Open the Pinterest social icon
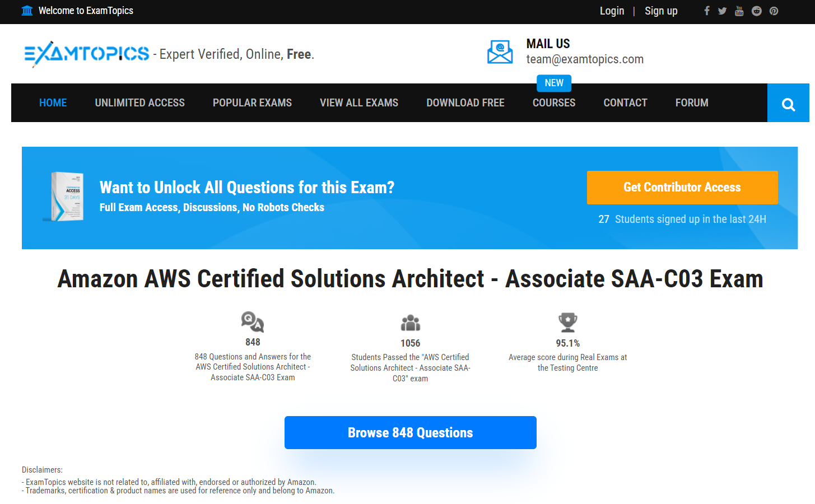The width and height of the screenshot is (815, 504). 774,11
